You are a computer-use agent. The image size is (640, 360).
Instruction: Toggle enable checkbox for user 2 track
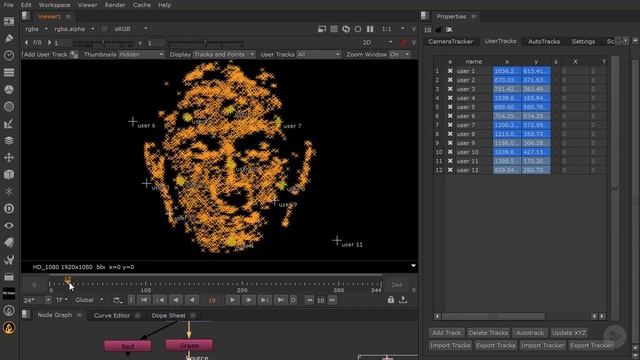450,80
